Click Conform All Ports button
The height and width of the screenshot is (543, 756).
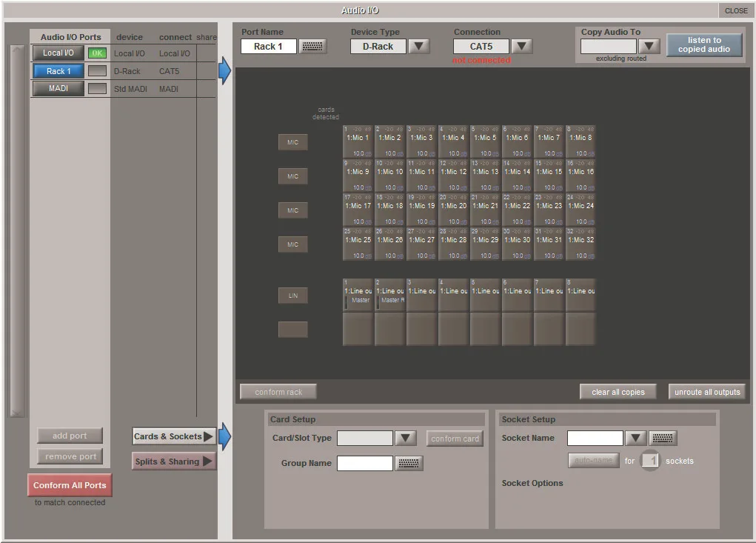[70, 485]
